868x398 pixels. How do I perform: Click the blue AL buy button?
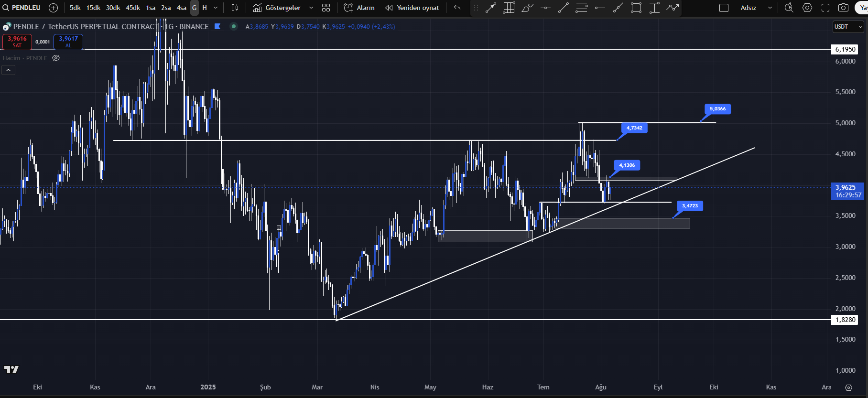[x=68, y=42]
